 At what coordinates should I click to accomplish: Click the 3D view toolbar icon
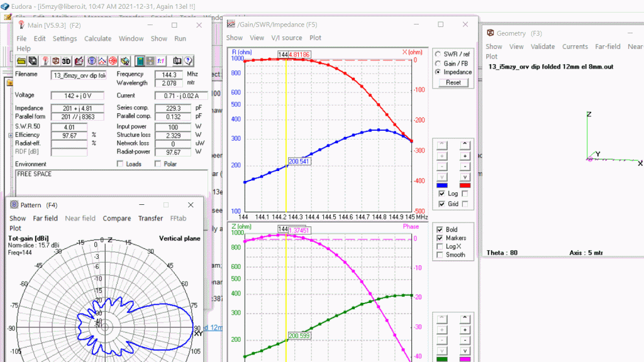(x=67, y=61)
